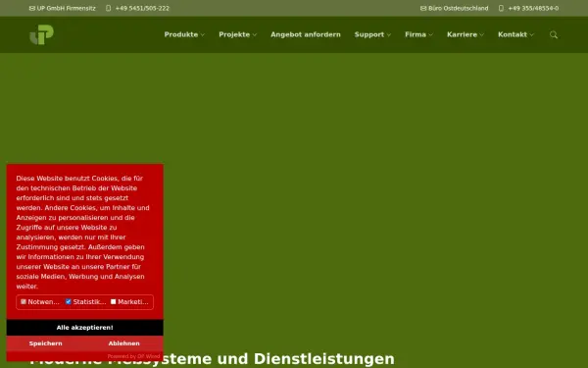Open the Karriere menu item
588x368 pixels.
(462, 34)
